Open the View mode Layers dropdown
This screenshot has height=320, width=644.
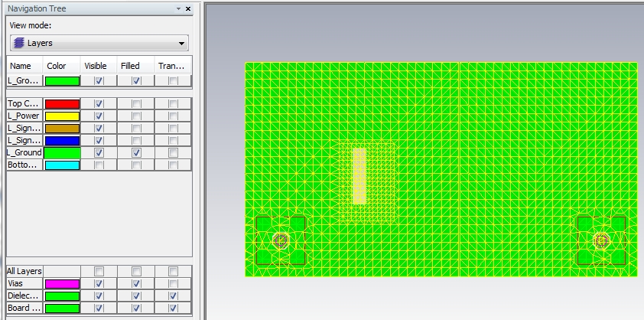[x=99, y=43]
